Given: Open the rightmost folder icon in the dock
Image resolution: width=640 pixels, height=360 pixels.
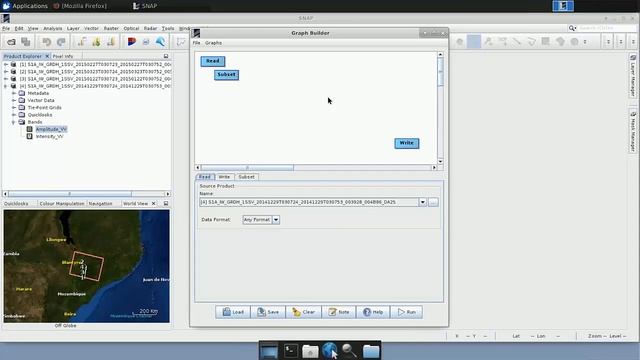Looking at the screenshot, I should [371, 351].
